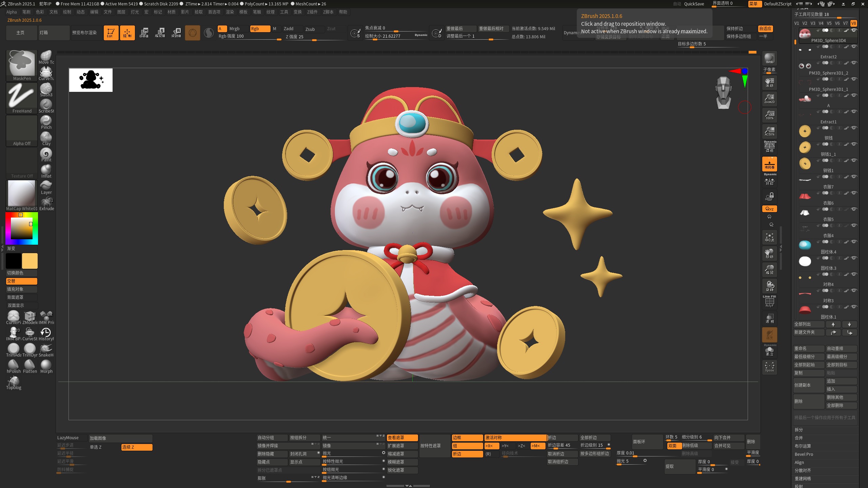Toggle visibility of 衣服7 subtool
Screen dimensions: 868x488
[x=854, y=177]
